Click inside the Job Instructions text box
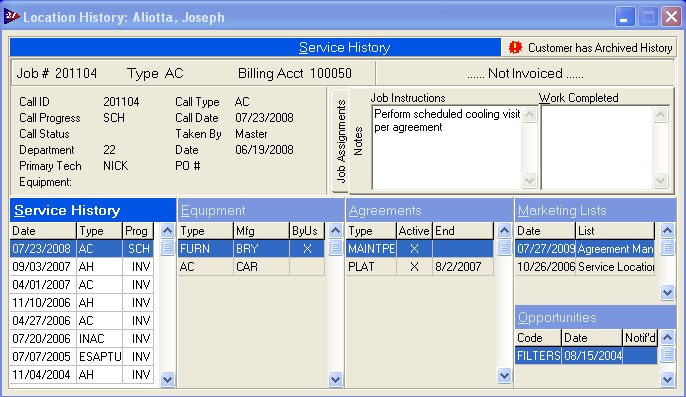The height and width of the screenshot is (397, 686). (447, 148)
